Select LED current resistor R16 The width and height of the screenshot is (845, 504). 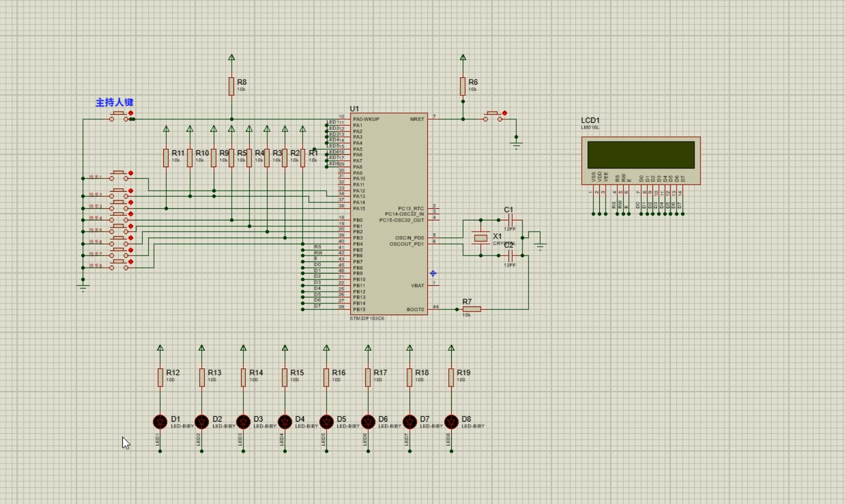(x=327, y=377)
